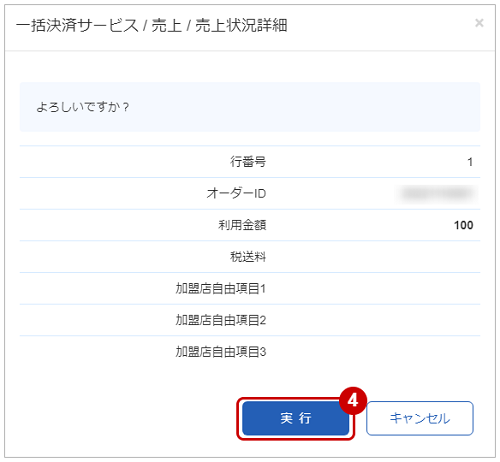Select the 利用金額 label
Image resolution: width=500 pixels, height=462 pixels.
242,225
